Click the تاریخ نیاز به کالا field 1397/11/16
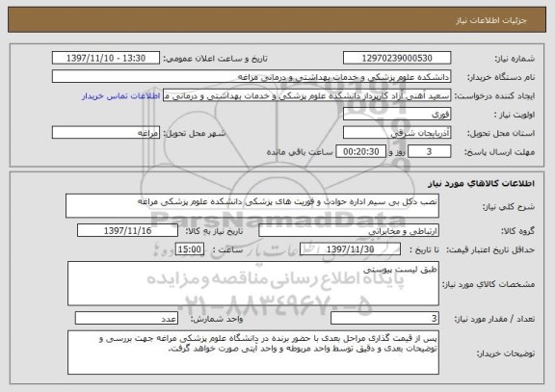Image resolution: width=555 pixels, height=392 pixels. point(127,230)
